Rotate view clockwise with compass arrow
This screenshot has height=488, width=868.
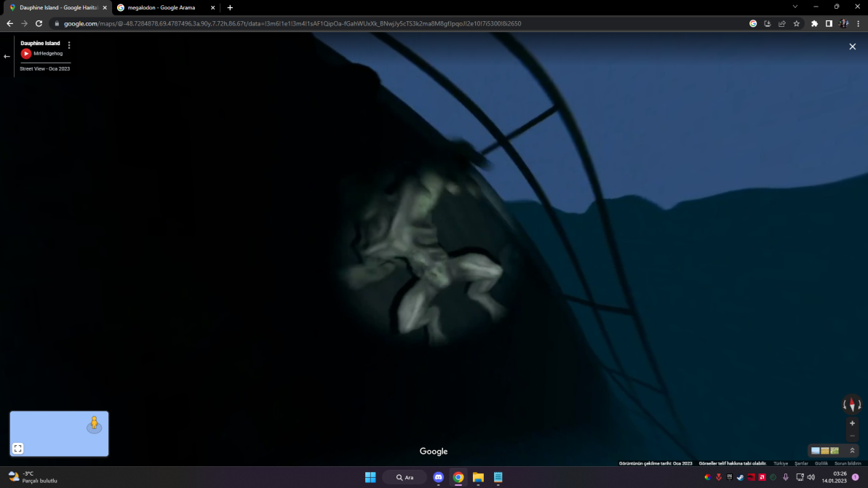click(859, 405)
